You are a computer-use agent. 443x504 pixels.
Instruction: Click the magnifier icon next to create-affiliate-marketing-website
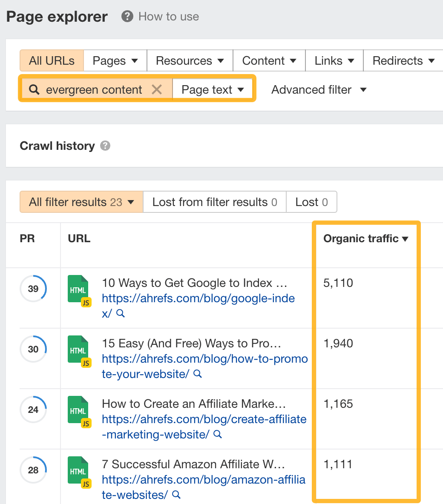coord(218,435)
